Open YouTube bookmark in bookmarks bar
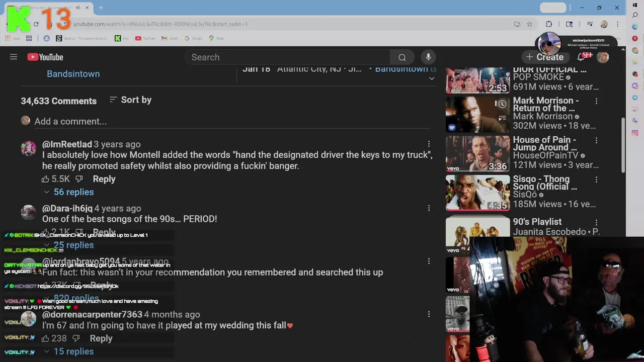Viewport: 644px width, 362px height. click(x=145, y=38)
